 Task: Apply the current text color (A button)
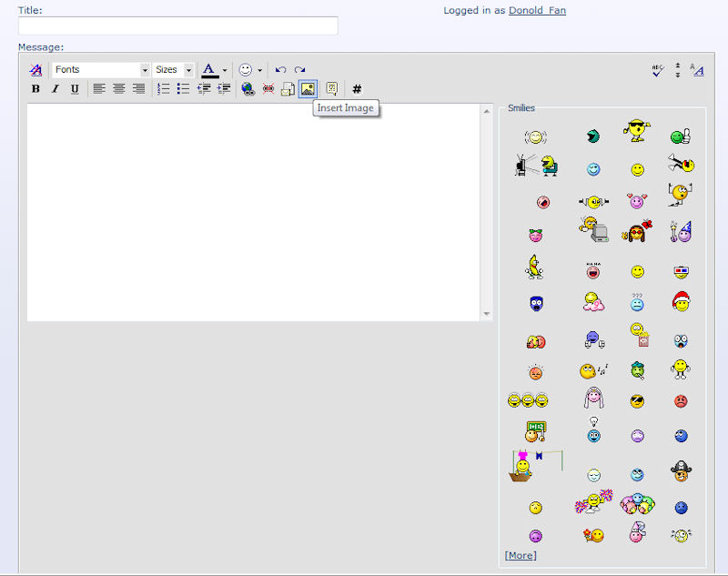tap(209, 70)
